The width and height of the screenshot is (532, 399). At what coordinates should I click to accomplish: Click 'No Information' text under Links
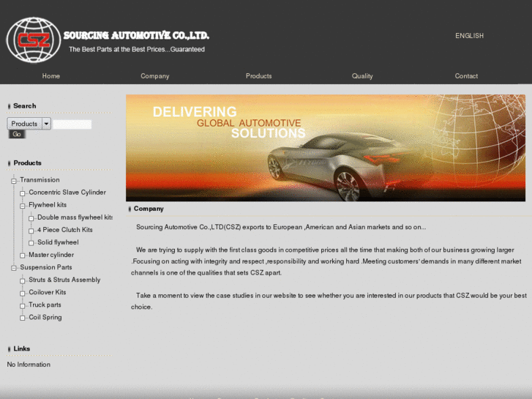pos(29,365)
